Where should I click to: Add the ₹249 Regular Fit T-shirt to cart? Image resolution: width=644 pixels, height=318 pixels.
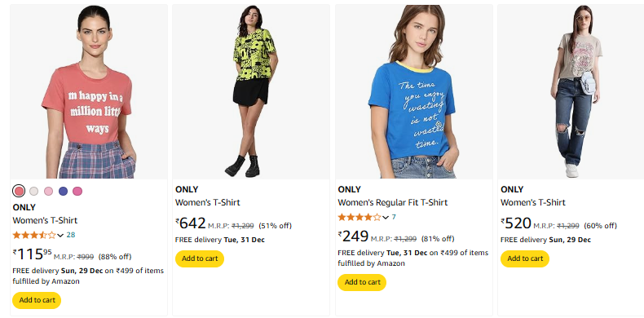point(362,282)
